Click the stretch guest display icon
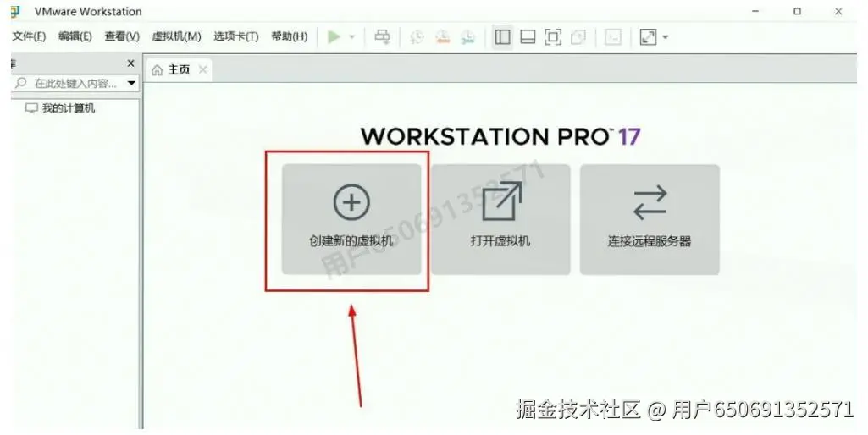 tap(648, 37)
